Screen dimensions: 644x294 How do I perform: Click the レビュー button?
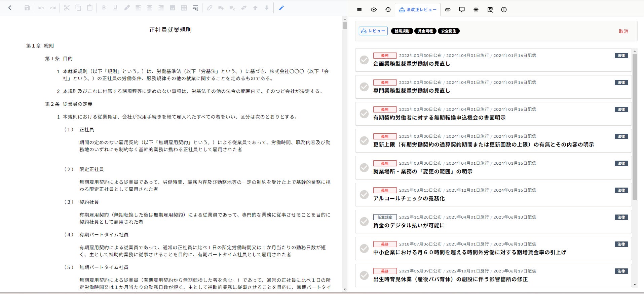373,31
